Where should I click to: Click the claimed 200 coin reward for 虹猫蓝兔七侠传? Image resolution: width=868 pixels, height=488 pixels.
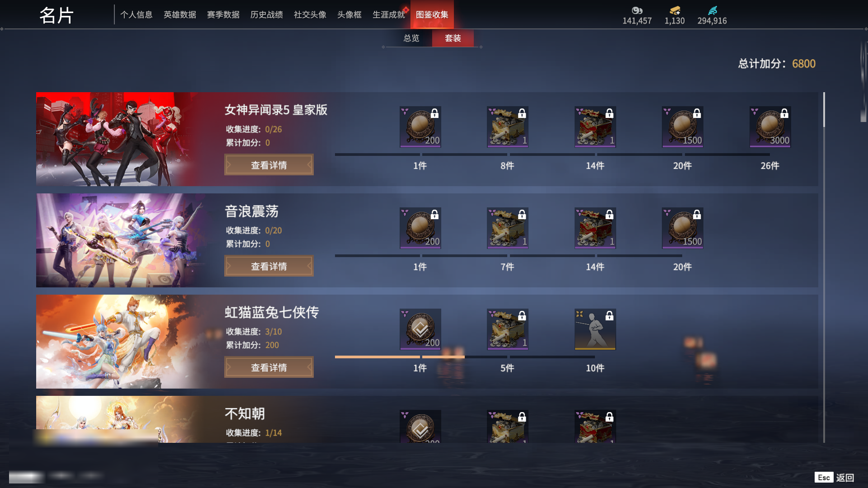tap(420, 329)
